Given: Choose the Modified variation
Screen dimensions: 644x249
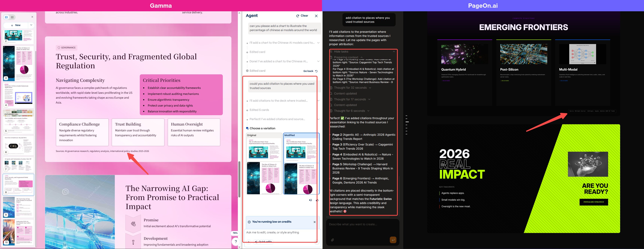Looking at the screenshot, I should 301,164.
